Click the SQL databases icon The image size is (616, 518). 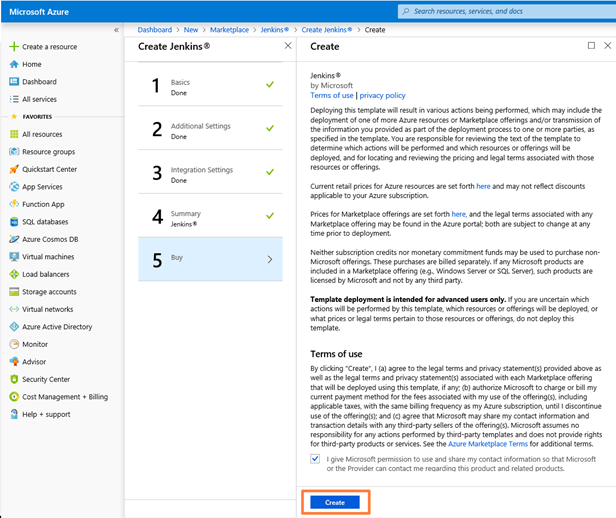[x=14, y=222]
